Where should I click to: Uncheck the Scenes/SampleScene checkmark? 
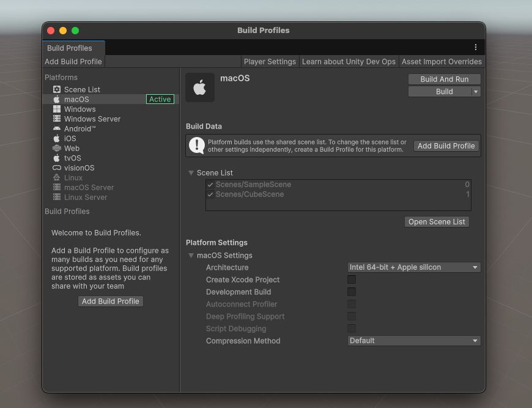point(210,185)
